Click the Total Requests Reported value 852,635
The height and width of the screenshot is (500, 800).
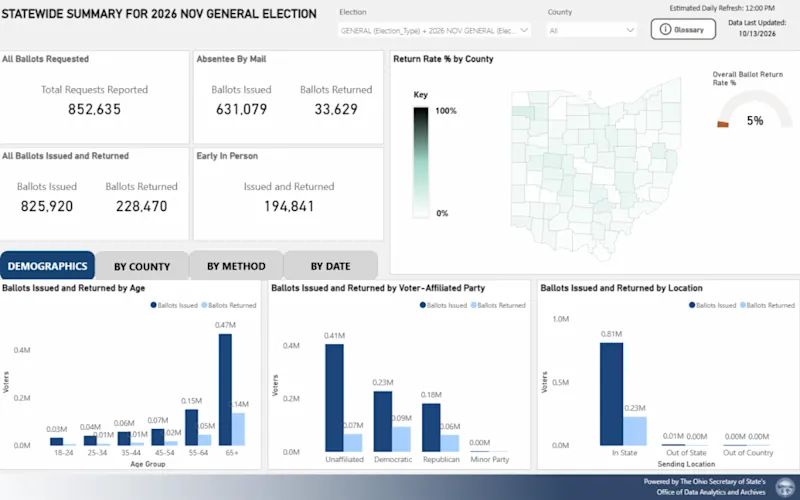coord(94,109)
